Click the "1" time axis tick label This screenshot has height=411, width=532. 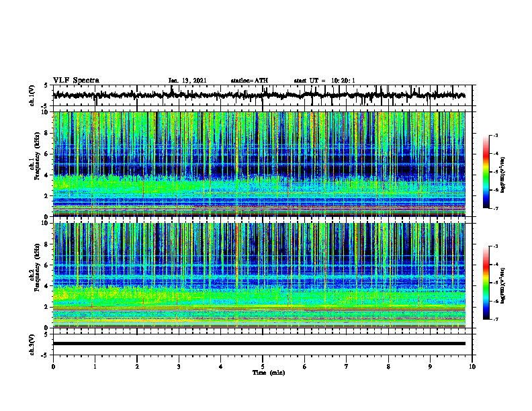[95, 367]
